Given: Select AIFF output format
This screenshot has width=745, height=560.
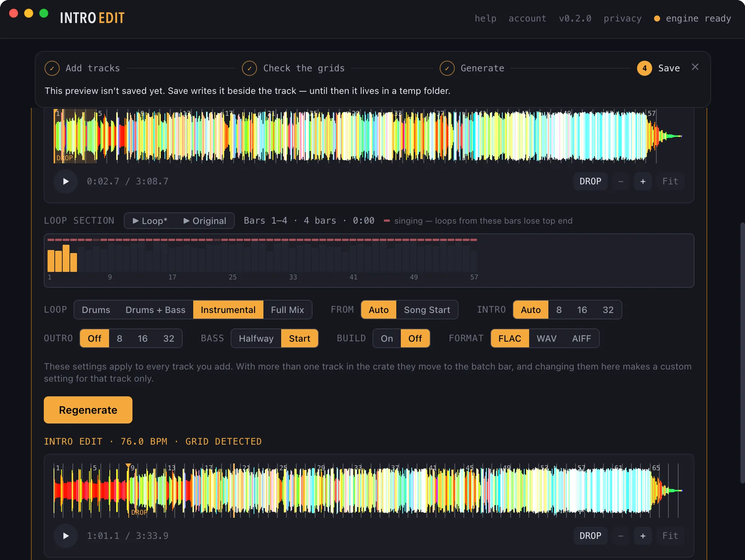Looking at the screenshot, I should click(581, 339).
